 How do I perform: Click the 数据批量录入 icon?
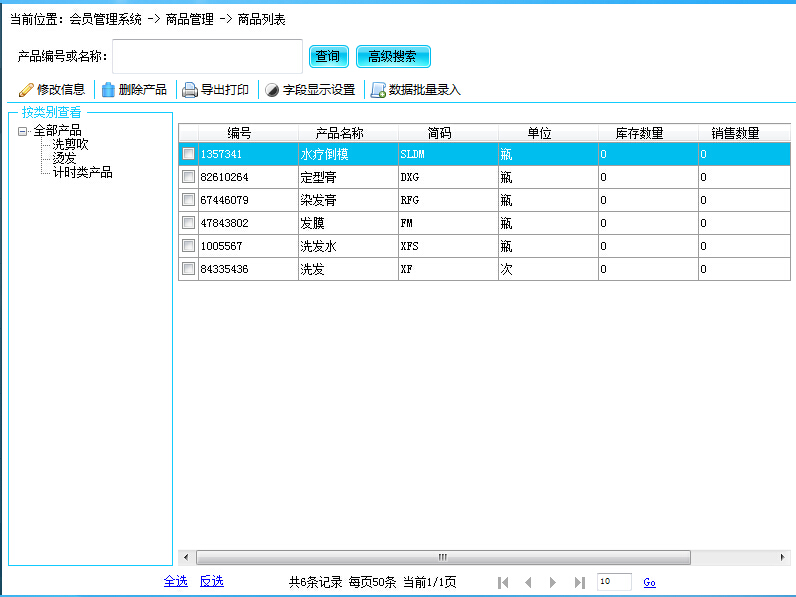point(378,90)
